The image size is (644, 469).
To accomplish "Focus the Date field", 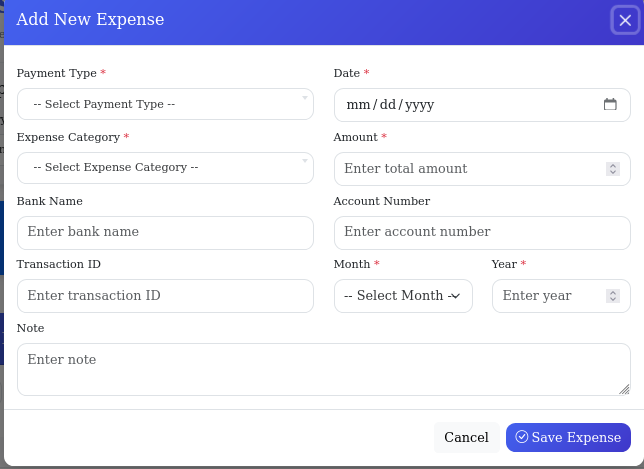I will pos(482,105).
